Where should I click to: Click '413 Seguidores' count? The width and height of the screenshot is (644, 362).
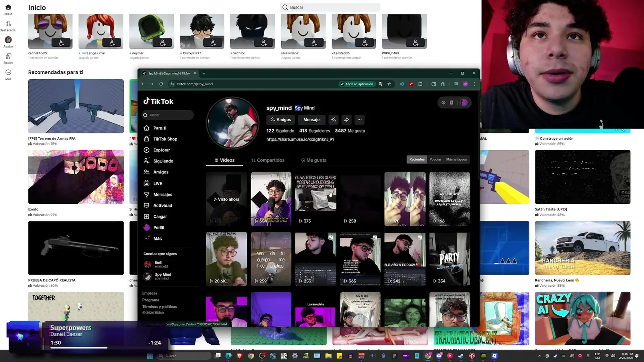pyautogui.click(x=314, y=131)
